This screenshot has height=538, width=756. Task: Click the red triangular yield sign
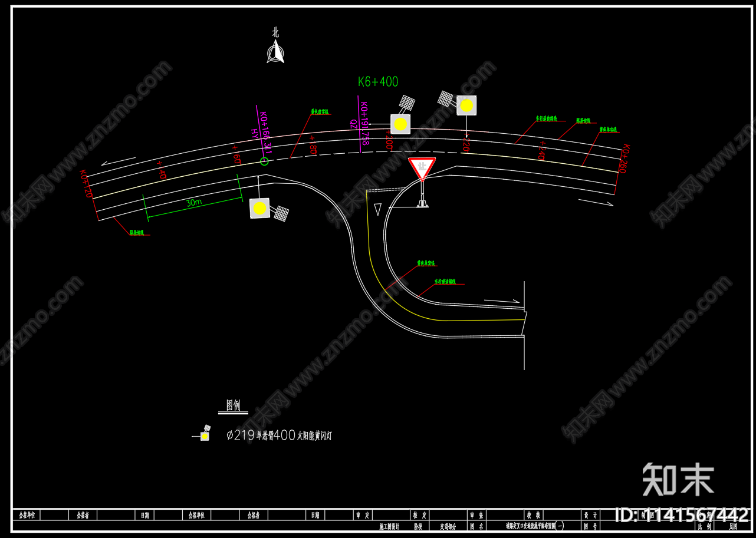point(422,169)
